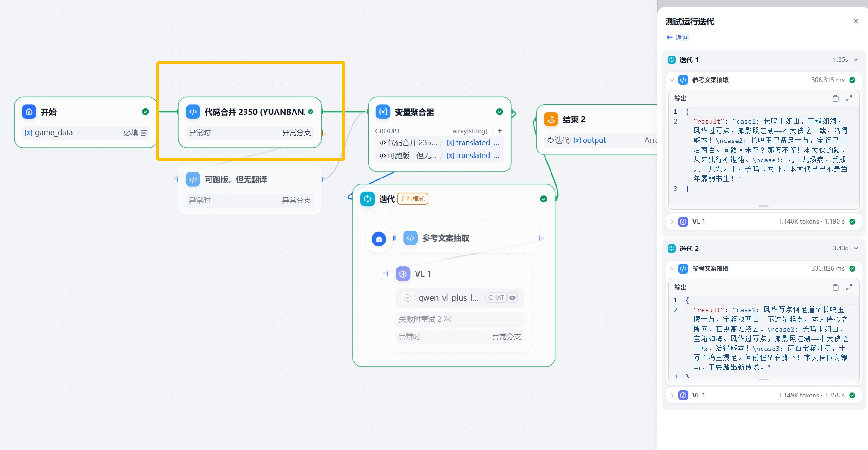The width and height of the screenshot is (868, 450).
Task: Click green success check on 迭代 node
Action: pyautogui.click(x=544, y=199)
